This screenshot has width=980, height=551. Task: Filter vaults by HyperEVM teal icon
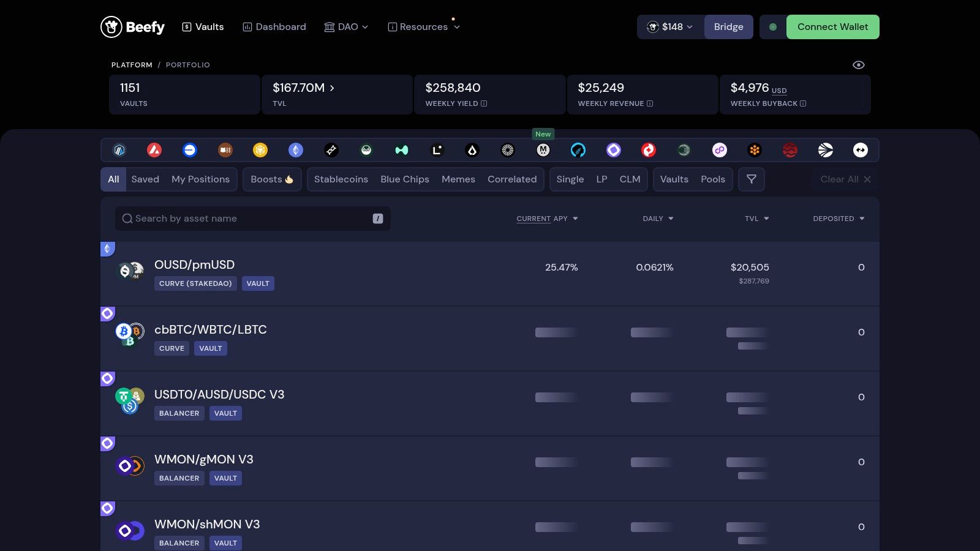point(402,150)
